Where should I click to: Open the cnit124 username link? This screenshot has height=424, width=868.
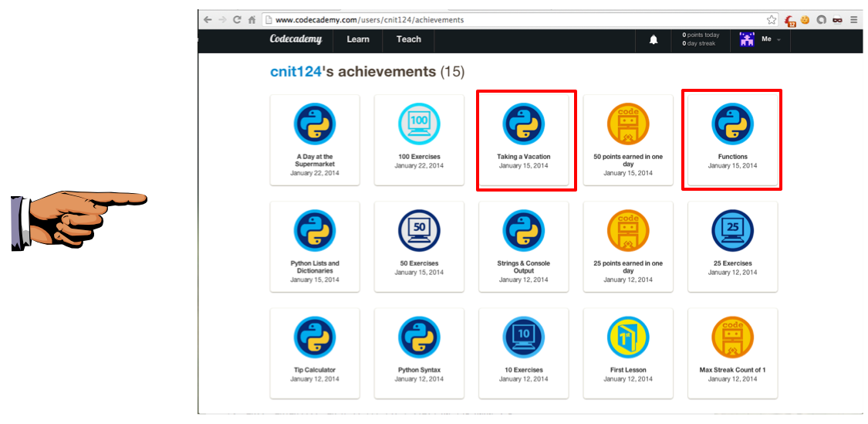(x=296, y=72)
